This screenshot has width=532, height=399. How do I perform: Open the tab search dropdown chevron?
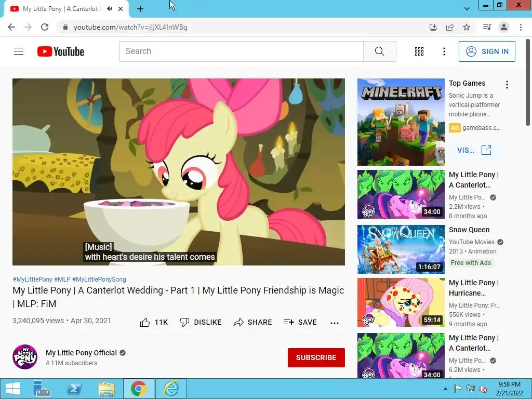[467, 9]
